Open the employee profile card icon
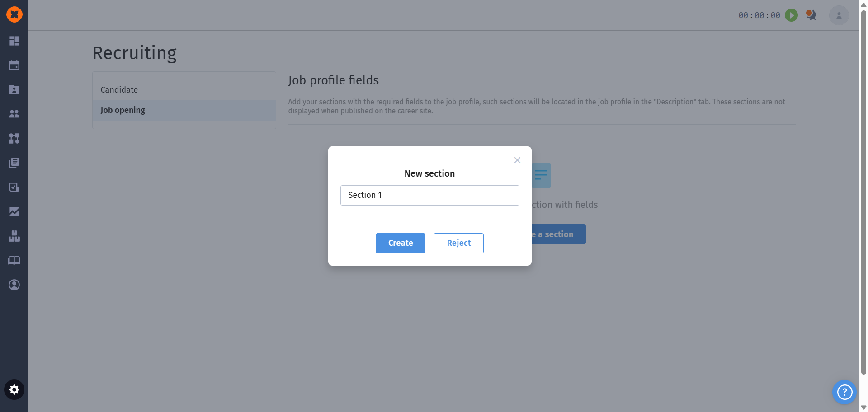Image resolution: width=868 pixels, height=412 pixels. [14, 89]
